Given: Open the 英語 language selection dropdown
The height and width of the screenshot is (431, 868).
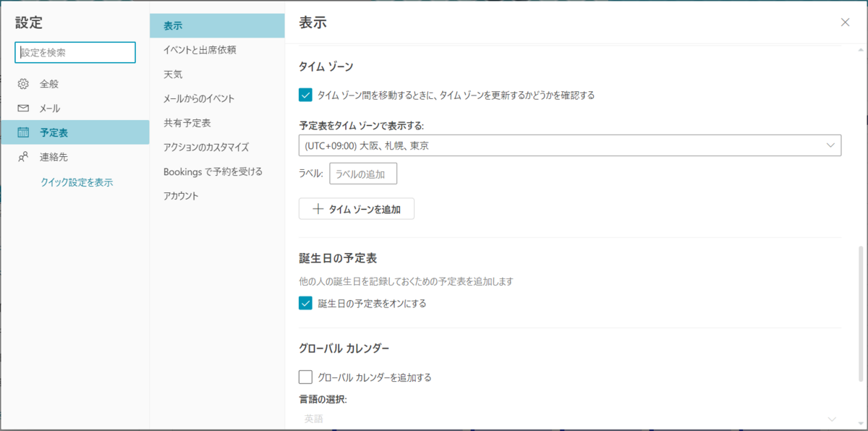Looking at the screenshot, I should [x=570, y=419].
